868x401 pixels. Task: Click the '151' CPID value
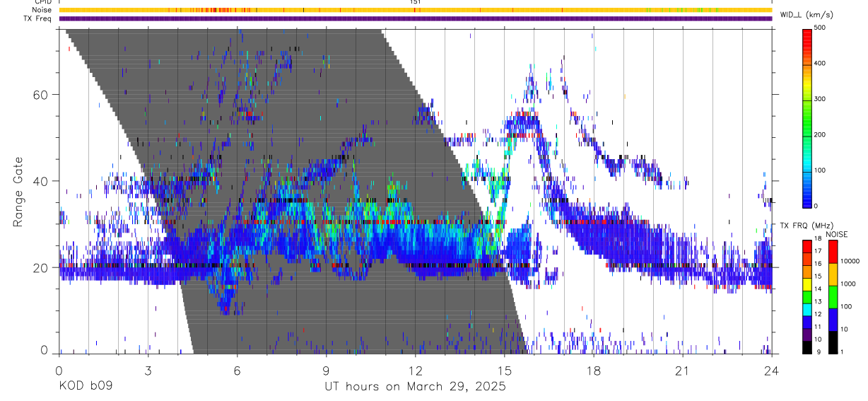415,2
